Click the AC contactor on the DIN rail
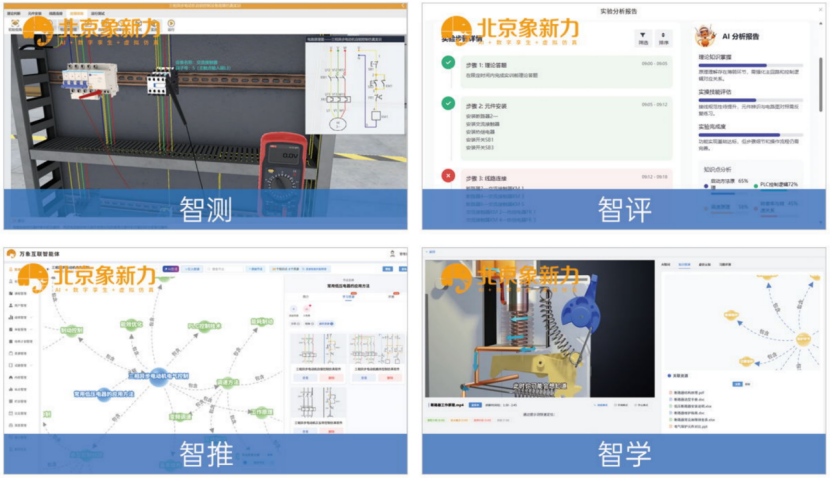The height and width of the screenshot is (478, 830). [x=159, y=82]
